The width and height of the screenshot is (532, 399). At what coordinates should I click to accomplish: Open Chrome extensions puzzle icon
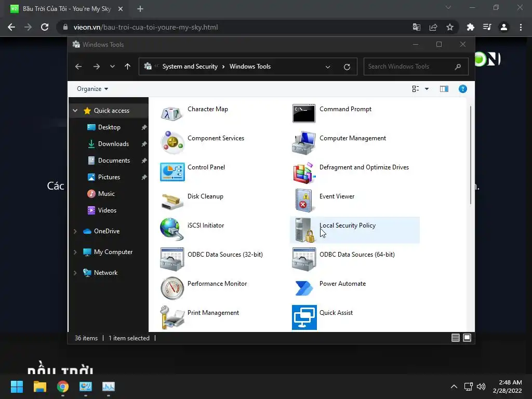coord(471,27)
